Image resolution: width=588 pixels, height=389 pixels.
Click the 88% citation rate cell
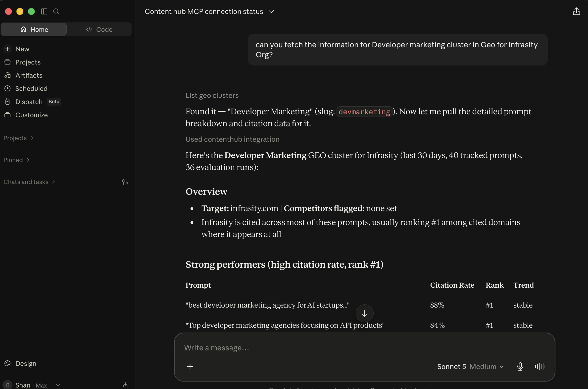coord(437,305)
